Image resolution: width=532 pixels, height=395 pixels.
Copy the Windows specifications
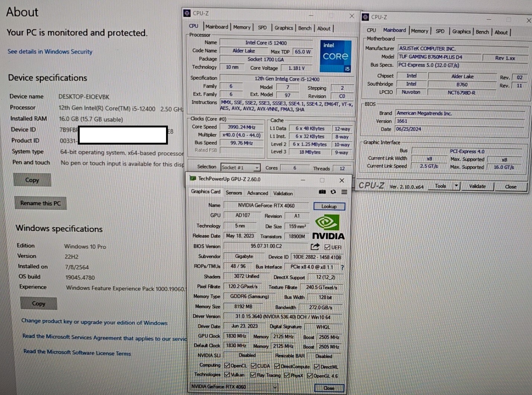[x=38, y=303]
